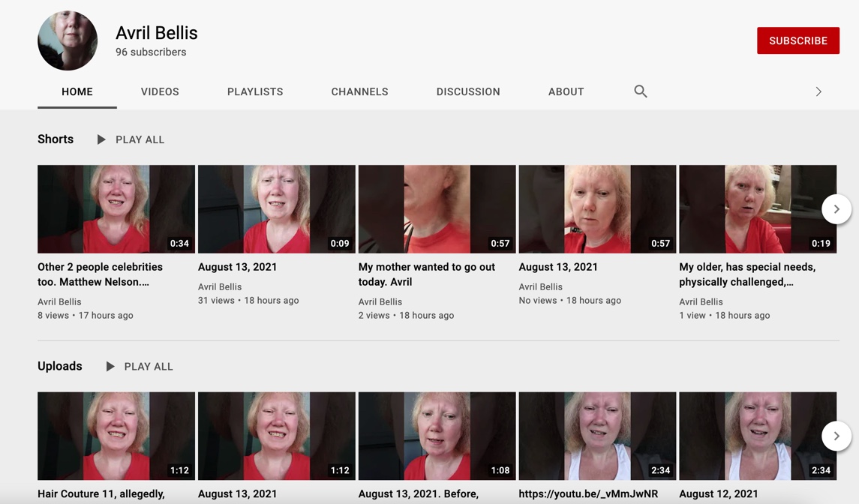Open the Channels tab

tap(360, 91)
